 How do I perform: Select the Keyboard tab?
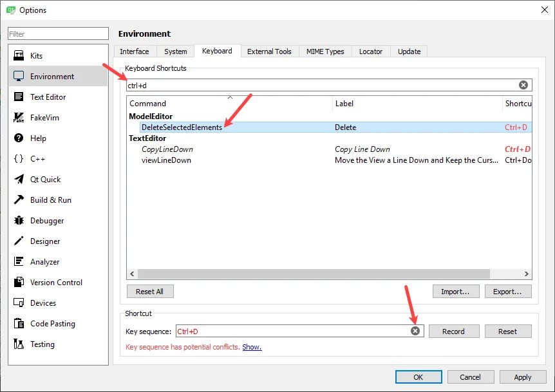click(217, 51)
